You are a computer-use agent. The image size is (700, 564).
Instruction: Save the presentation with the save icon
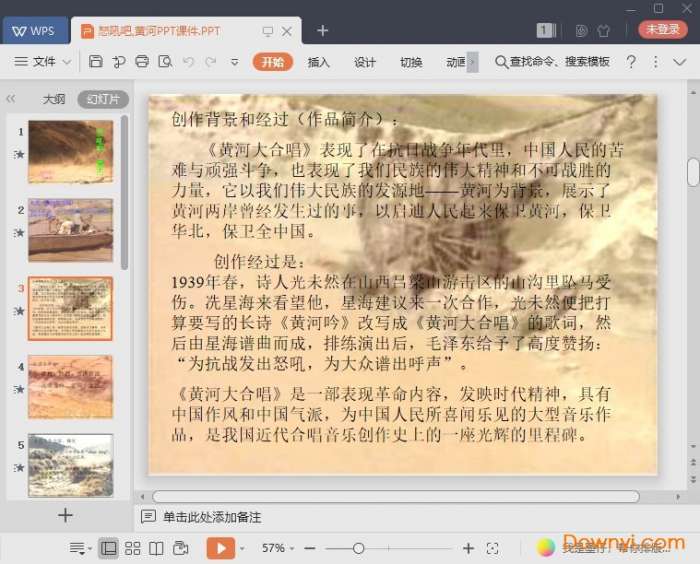tap(96, 61)
